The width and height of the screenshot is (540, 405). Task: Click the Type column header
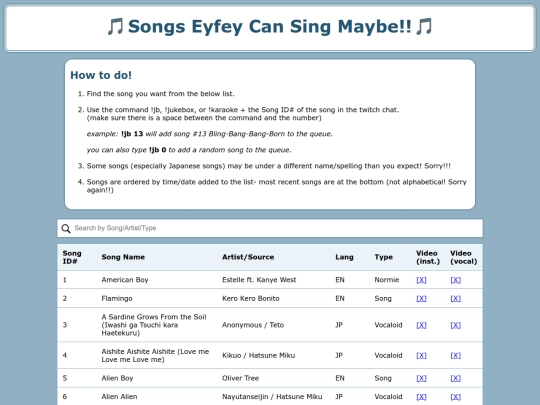[384, 257]
